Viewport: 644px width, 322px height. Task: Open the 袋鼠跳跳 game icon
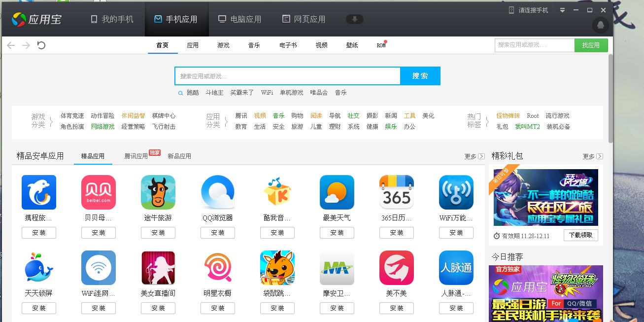pyautogui.click(x=277, y=268)
